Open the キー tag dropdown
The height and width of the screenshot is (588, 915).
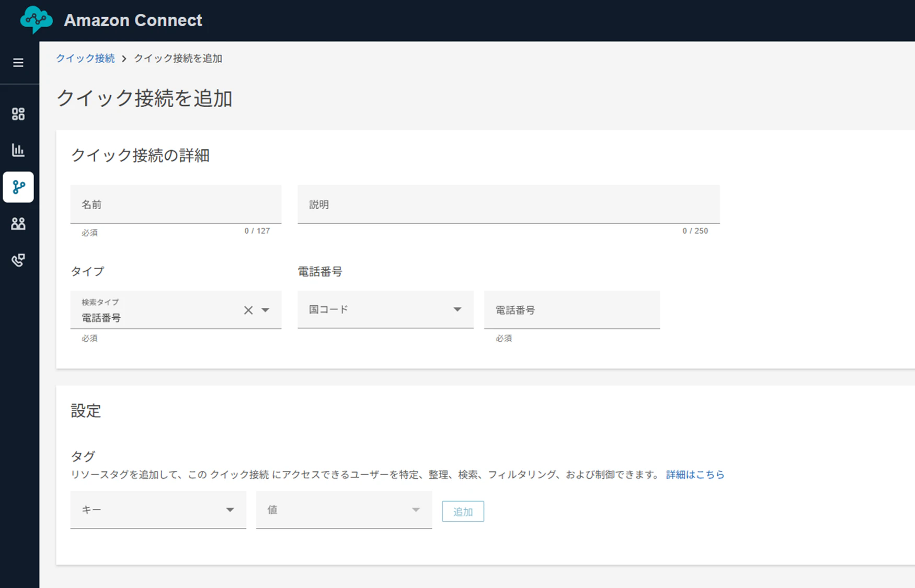tap(158, 510)
